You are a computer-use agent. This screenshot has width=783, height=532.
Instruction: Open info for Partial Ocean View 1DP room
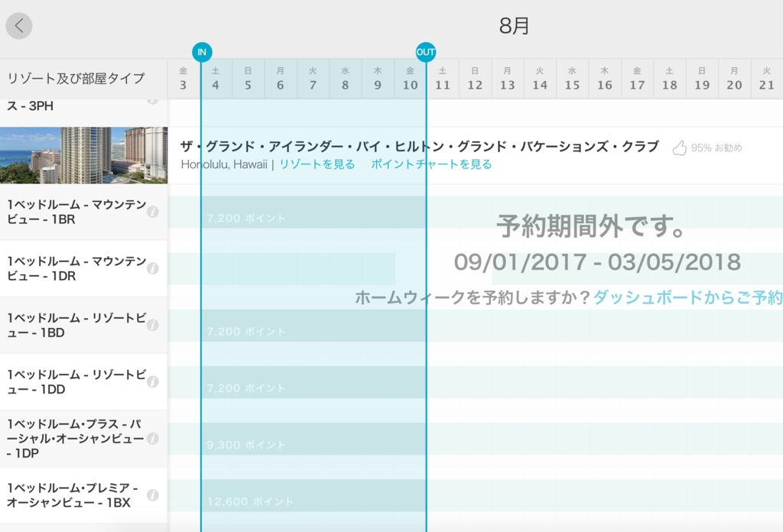click(x=153, y=438)
